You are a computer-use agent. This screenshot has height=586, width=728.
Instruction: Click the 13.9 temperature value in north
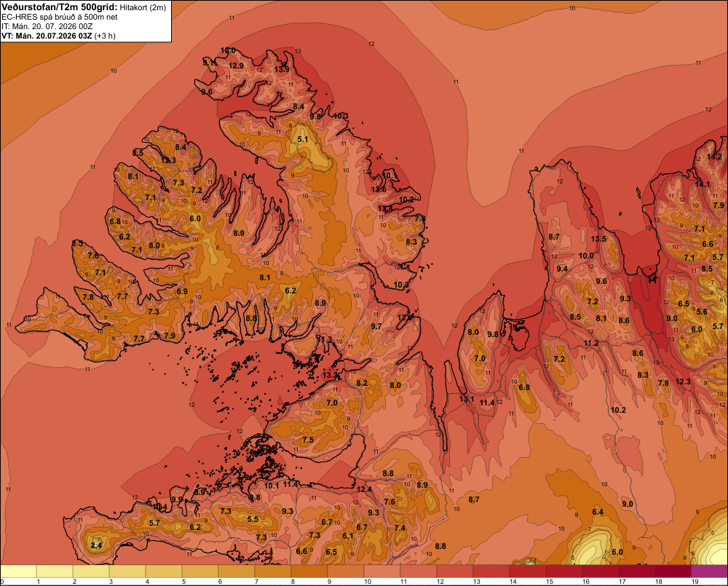(x=282, y=69)
